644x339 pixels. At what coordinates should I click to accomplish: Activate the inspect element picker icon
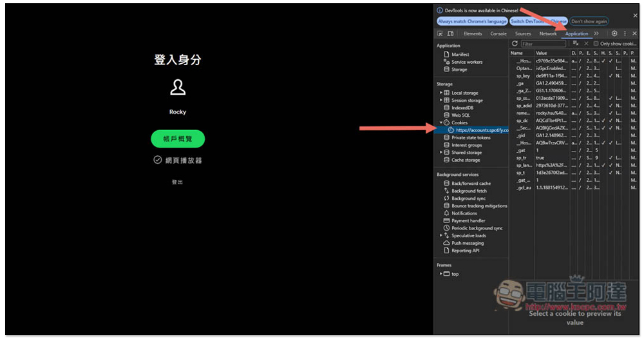click(x=440, y=34)
